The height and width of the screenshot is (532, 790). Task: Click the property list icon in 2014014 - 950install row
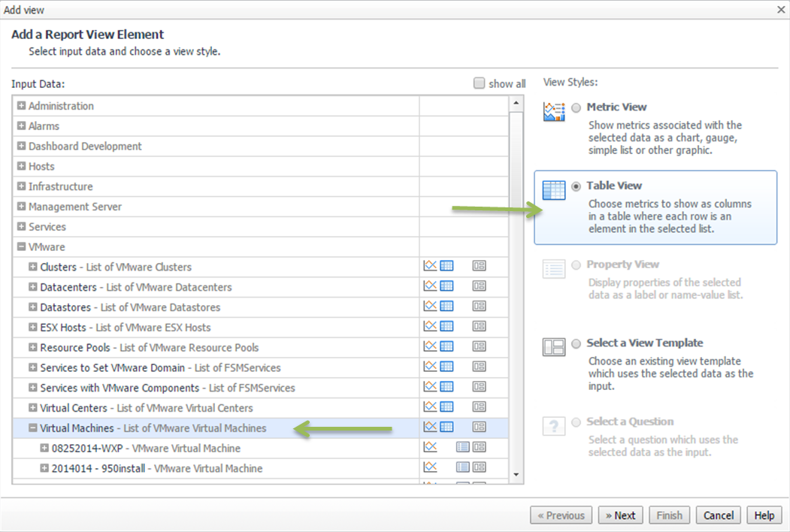pyautogui.click(x=462, y=467)
